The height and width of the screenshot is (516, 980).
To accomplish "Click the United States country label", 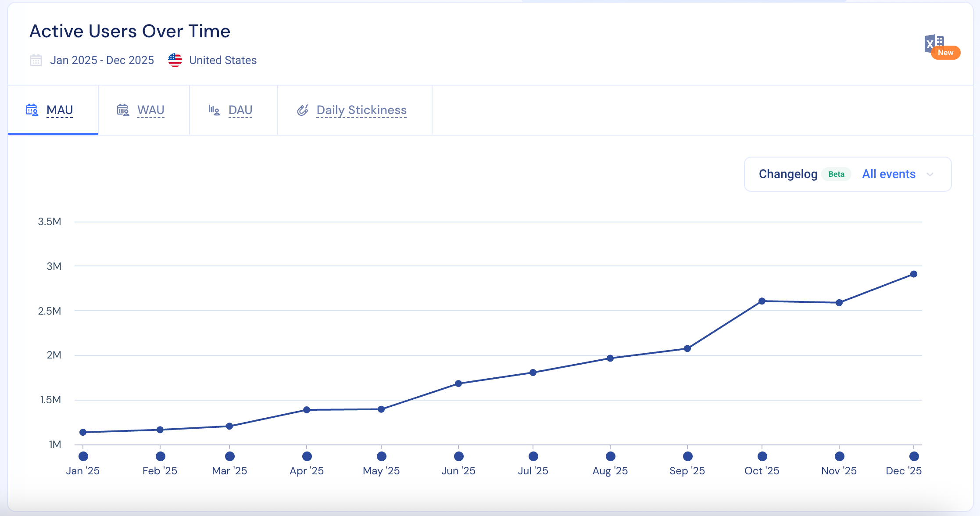I will (223, 60).
